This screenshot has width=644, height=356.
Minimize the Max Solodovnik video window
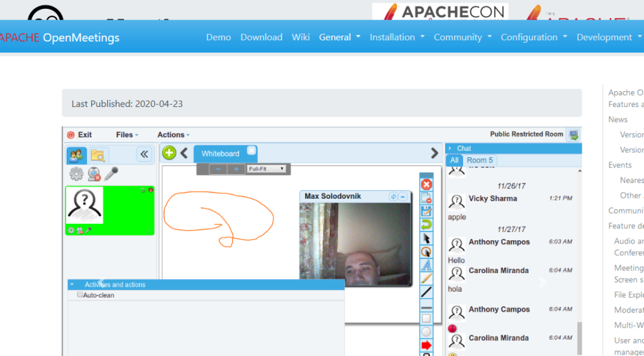click(403, 197)
